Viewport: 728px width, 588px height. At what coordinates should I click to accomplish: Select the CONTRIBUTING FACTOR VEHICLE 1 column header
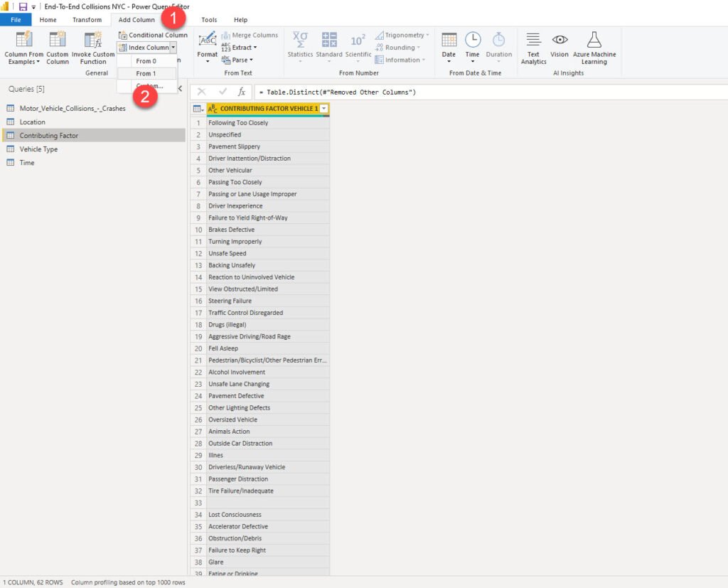pos(268,109)
